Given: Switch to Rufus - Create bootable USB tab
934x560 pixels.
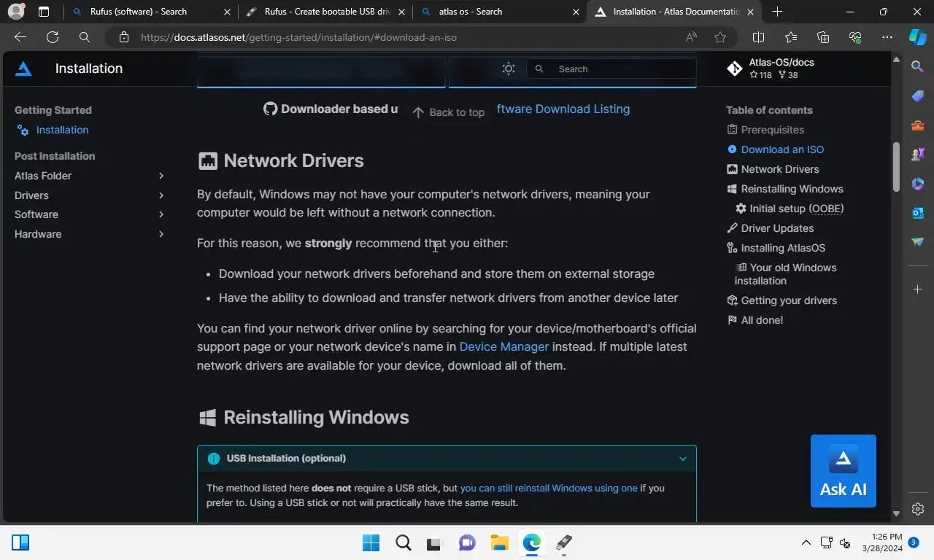Looking at the screenshot, I should (x=327, y=12).
